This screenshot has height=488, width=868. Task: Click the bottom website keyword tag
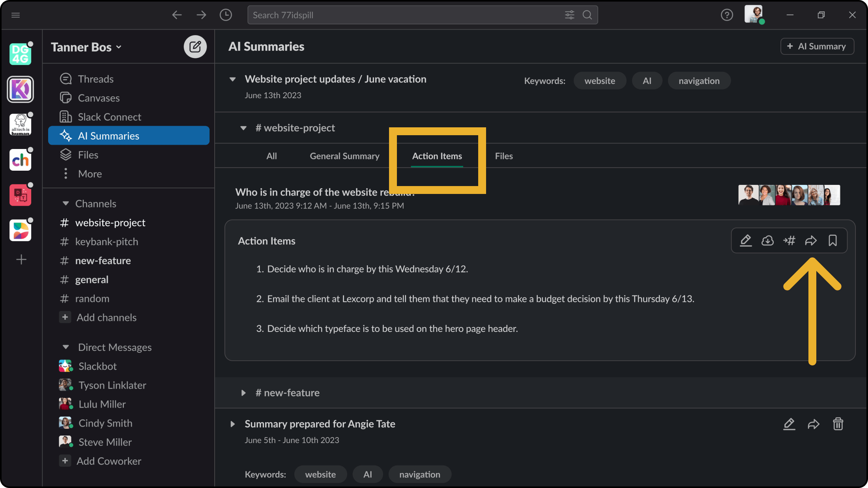click(320, 475)
